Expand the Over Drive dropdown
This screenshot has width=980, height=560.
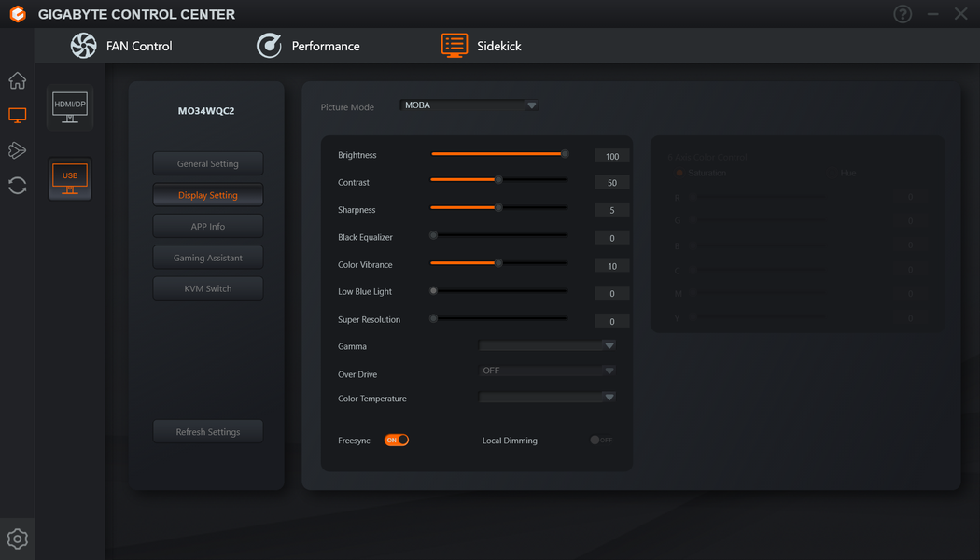[x=547, y=371]
